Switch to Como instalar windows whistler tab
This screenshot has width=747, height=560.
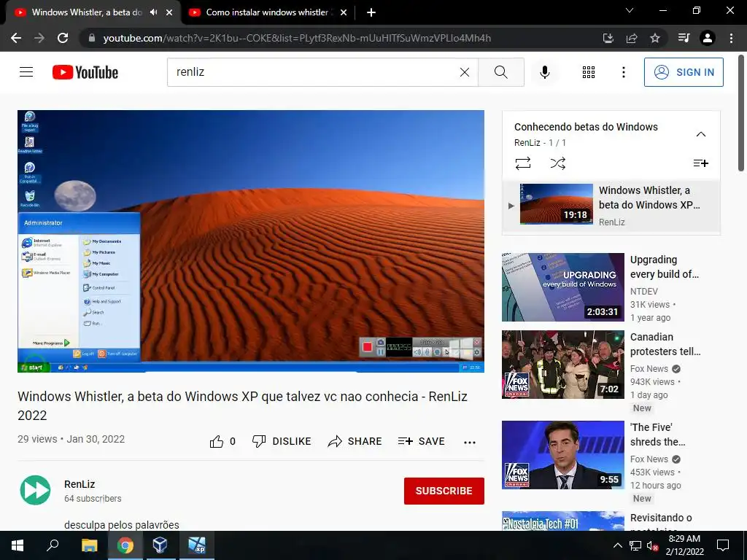pyautogui.click(x=267, y=12)
